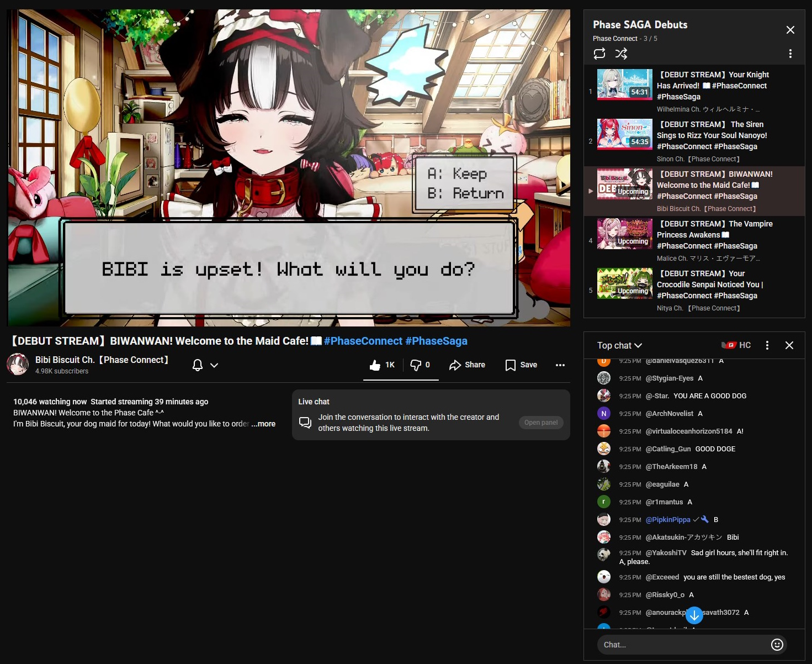Open Sinon debut stream thumbnail
This screenshot has height=664, width=812.
pyautogui.click(x=625, y=134)
